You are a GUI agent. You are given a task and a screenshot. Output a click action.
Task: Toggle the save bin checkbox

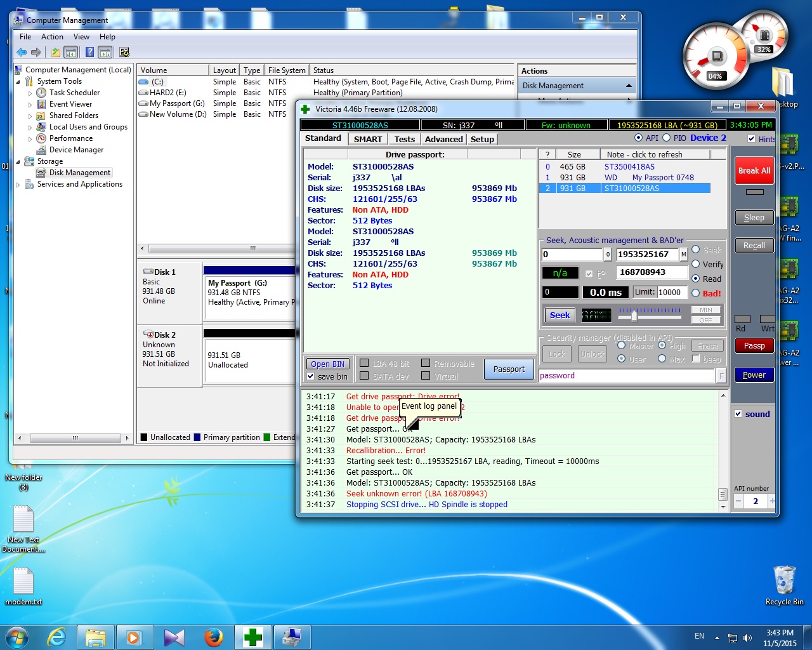[x=311, y=376]
